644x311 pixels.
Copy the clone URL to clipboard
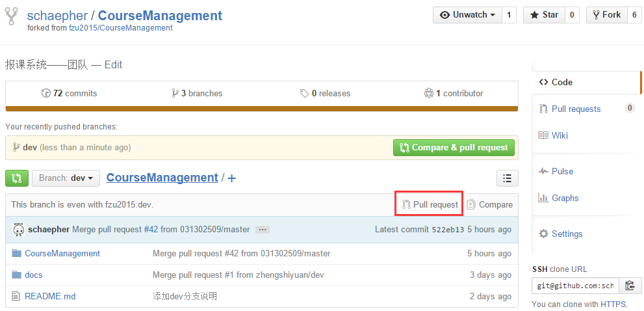(x=630, y=286)
